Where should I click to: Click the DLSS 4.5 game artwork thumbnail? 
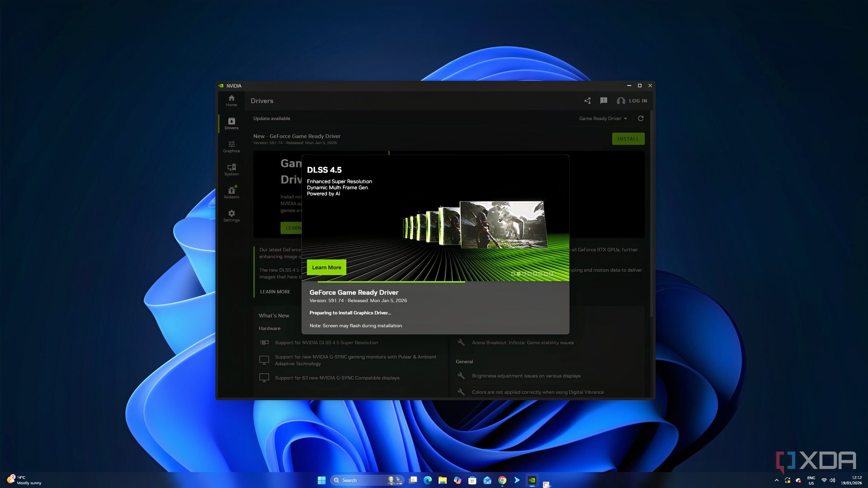coord(503,225)
